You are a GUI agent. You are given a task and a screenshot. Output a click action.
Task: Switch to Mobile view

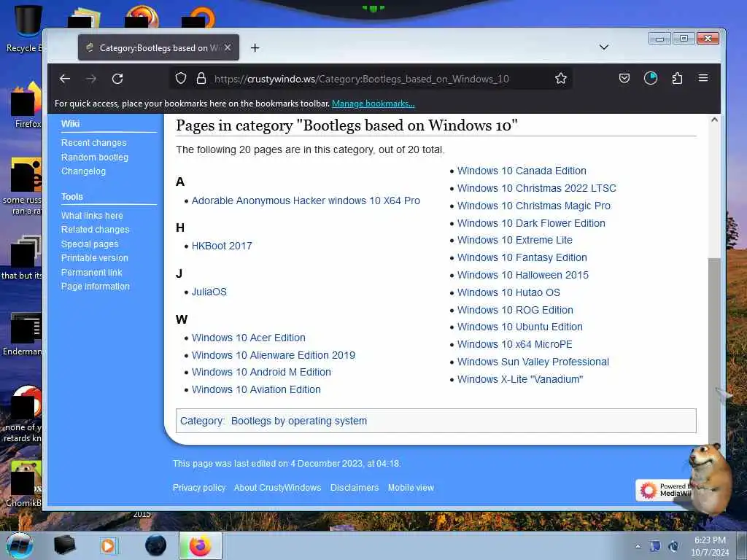pos(411,488)
